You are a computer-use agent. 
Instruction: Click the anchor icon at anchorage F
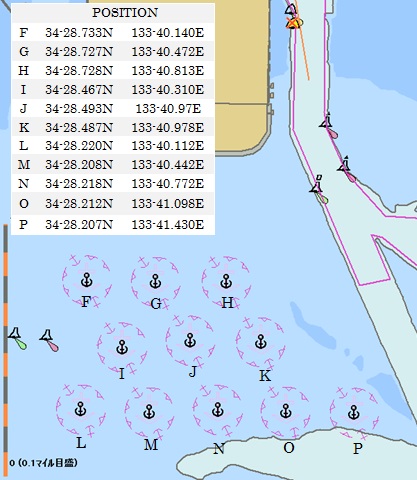[x=87, y=280]
